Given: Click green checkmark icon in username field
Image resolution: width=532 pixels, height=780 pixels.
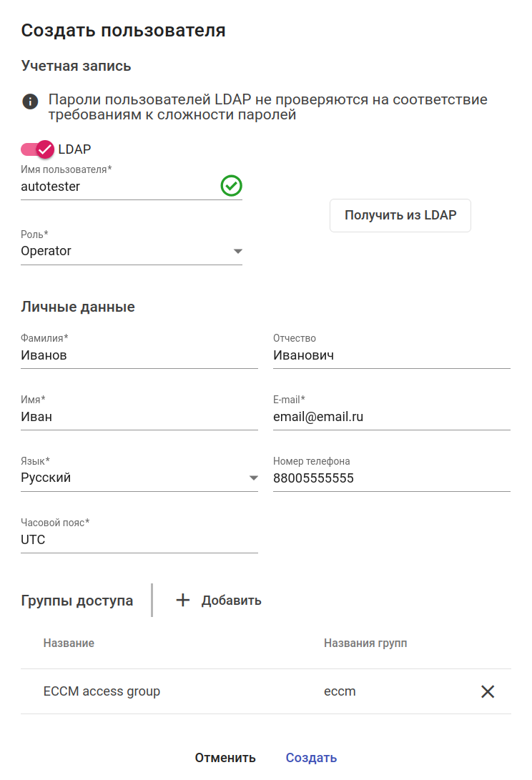Looking at the screenshot, I should (231, 187).
